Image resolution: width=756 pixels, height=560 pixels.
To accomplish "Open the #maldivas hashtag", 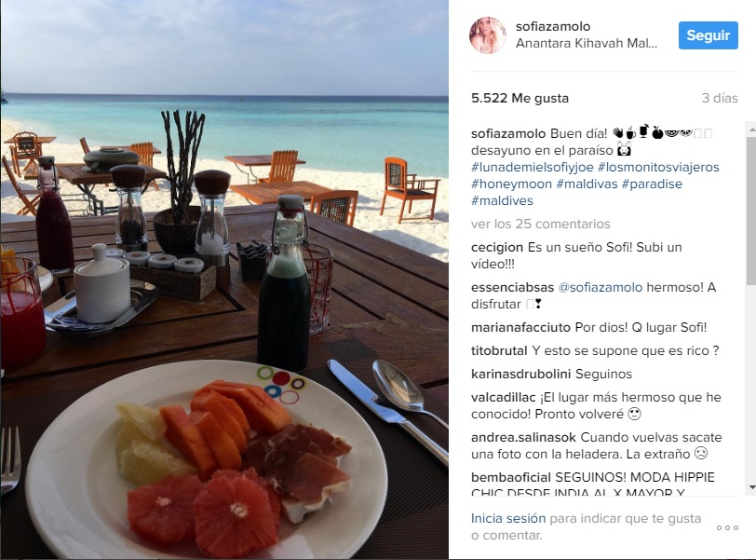I will 587,184.
